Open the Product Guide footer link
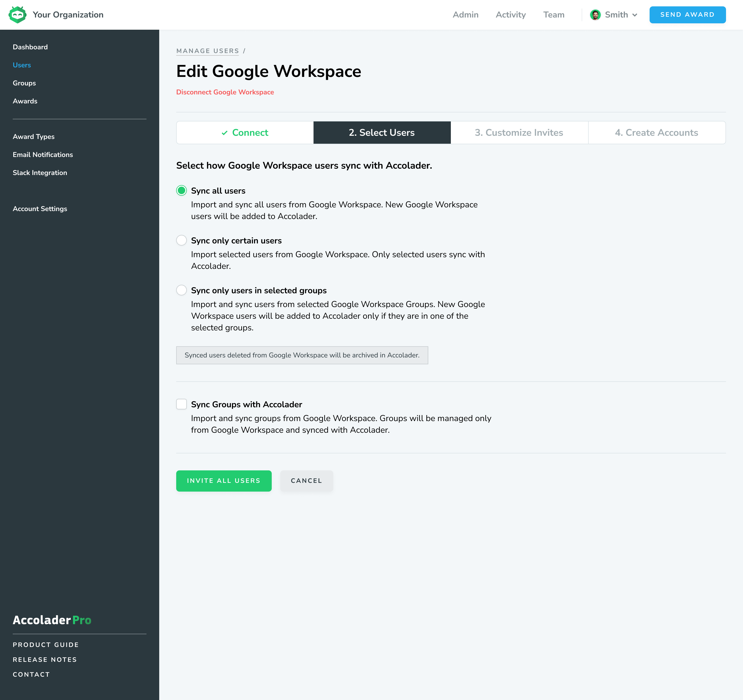The height and width of the screenshot is (700, 743). pyautogui.click(x=46, y=645)
